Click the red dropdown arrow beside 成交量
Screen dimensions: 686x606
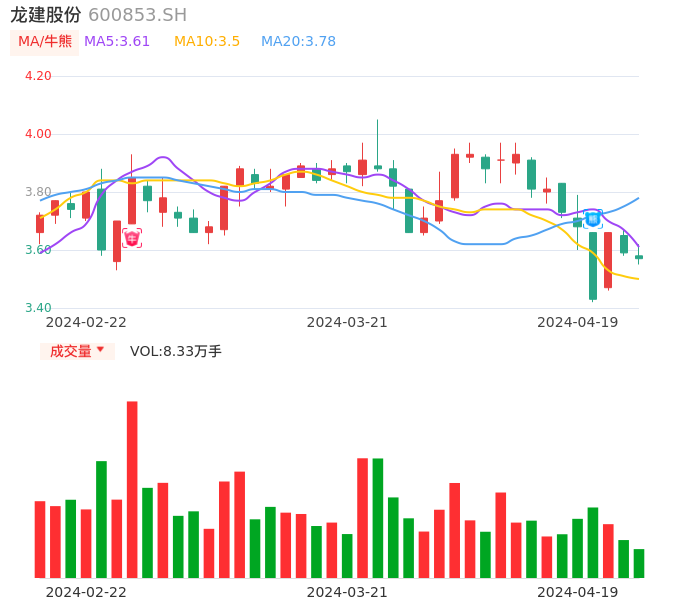tap(100, 350)
